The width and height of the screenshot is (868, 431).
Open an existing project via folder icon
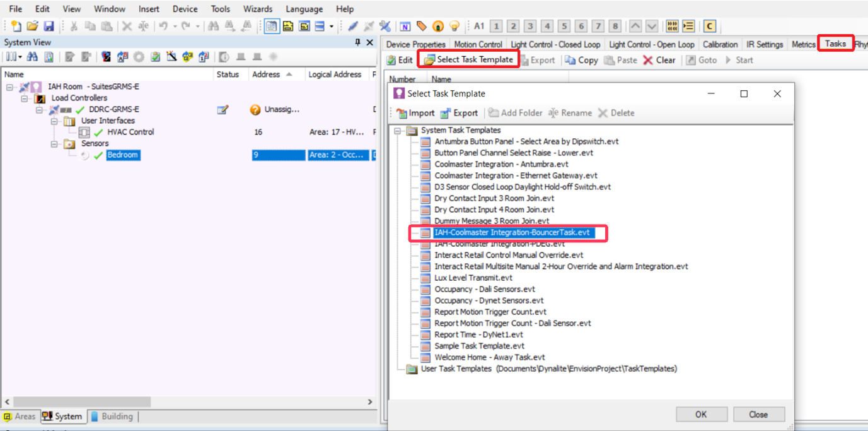(x=32, y=27)
